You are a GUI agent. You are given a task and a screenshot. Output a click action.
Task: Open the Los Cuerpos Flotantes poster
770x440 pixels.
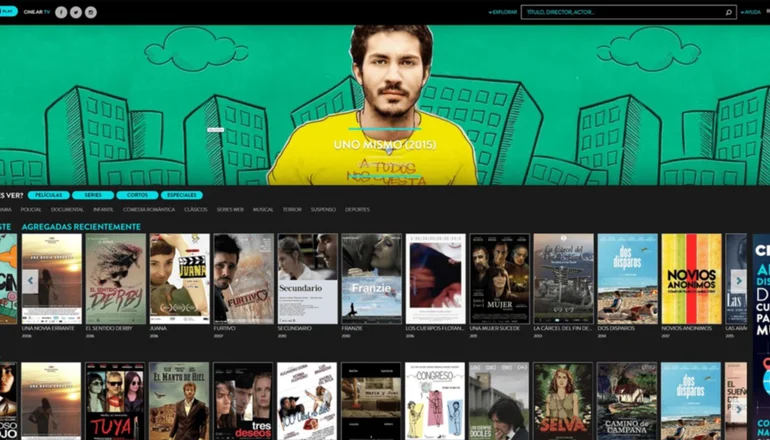pyautogui.click(x=436, y=278)
